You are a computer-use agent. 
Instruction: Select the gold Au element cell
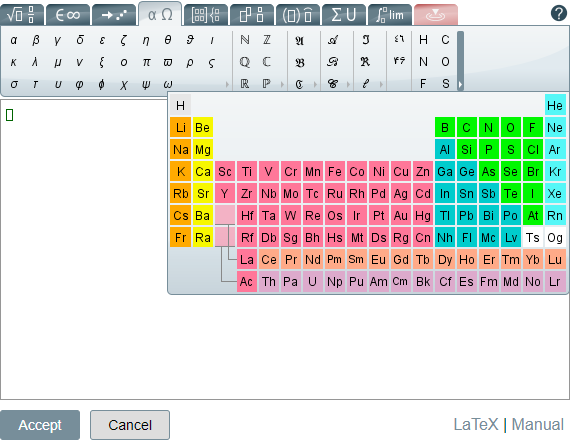point(401,216)
